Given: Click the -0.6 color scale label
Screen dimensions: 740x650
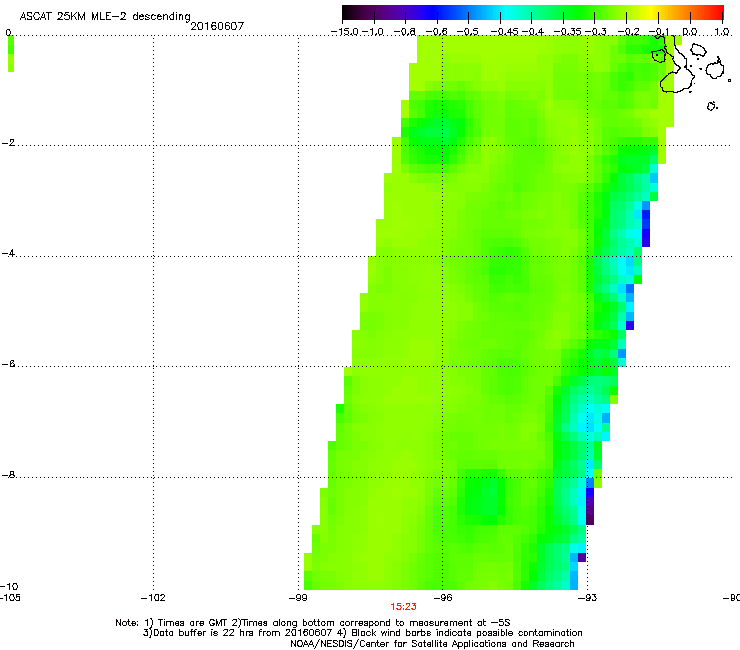Looking at the screenshot, I should 437,32.
